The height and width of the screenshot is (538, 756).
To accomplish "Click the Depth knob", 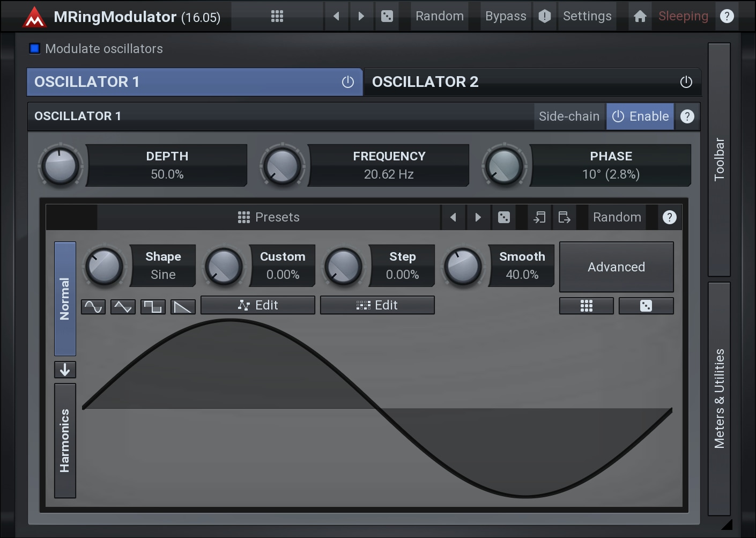I will tap(61, 165).
